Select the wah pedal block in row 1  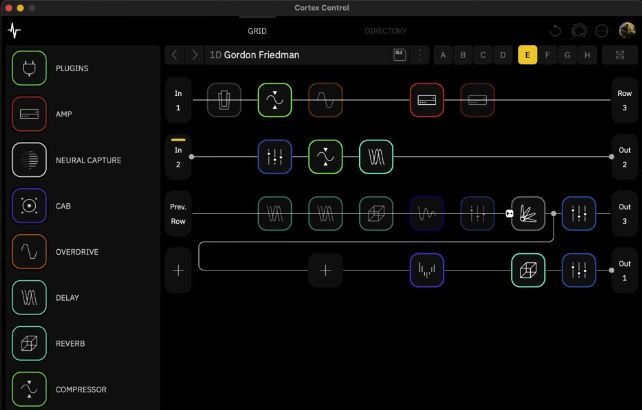pos(224,100)
